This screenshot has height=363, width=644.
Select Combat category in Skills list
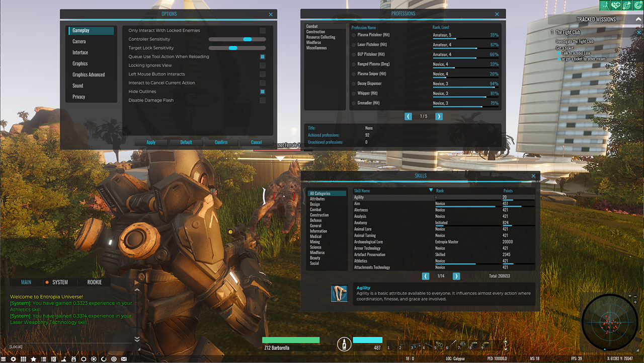[x=316, y=209]
